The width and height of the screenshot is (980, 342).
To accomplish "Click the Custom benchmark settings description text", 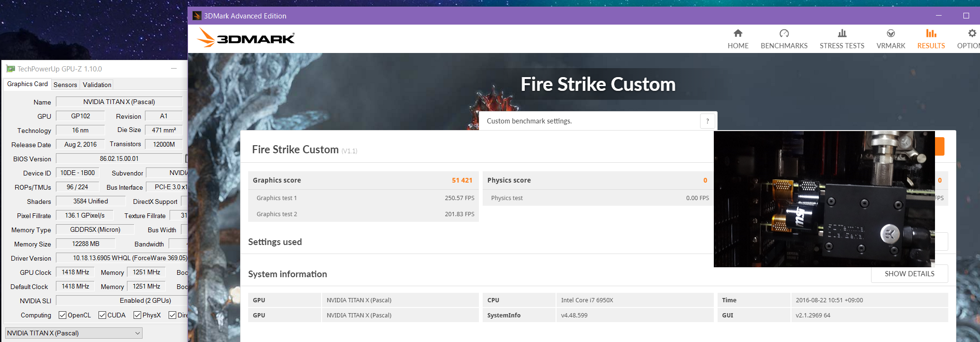I will point(529,121).
